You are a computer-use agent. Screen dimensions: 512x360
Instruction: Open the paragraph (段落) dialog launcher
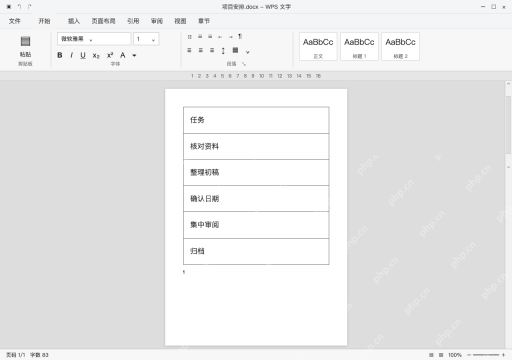coord(244,64)
